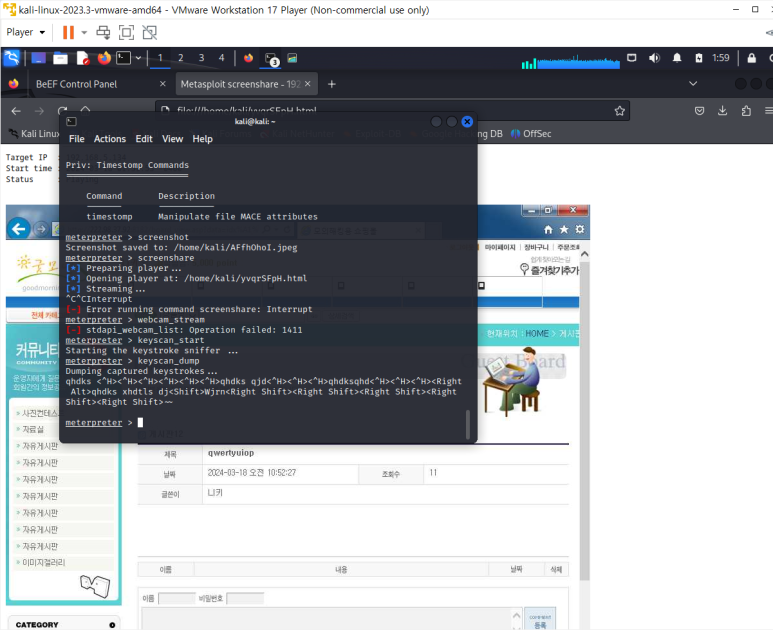
Task: Open the Kali Linux bookmark
Action: [34, 134]
